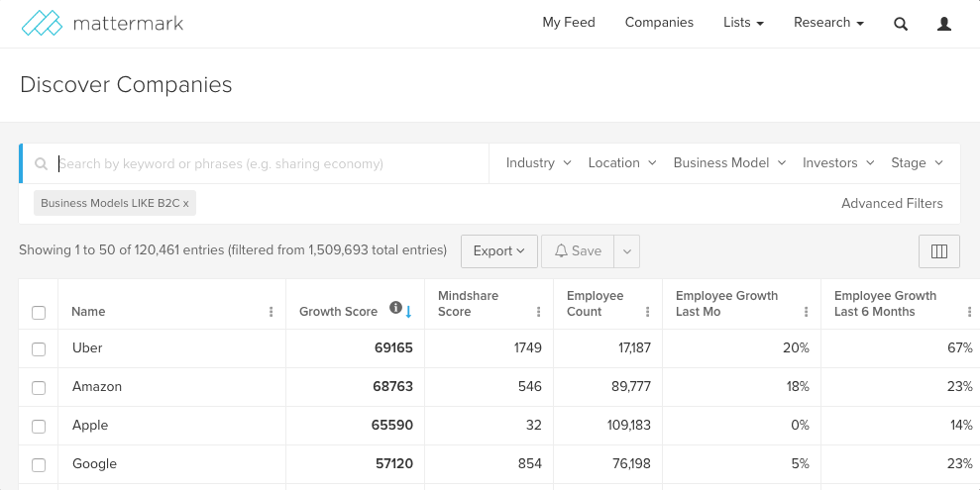Image resolution: width=980 pixels, height=490 pixels.
Task: Click the Mindshare Score column header
Action: coord(468,303)
